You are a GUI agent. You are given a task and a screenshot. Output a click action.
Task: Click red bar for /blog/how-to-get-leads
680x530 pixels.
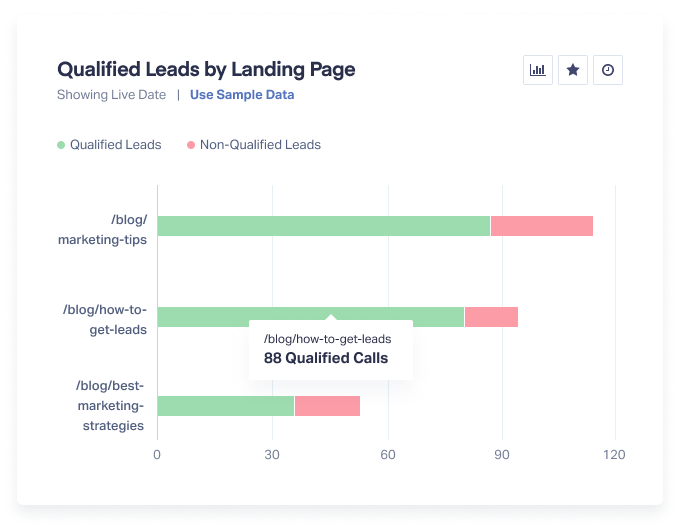click(491, 317)
